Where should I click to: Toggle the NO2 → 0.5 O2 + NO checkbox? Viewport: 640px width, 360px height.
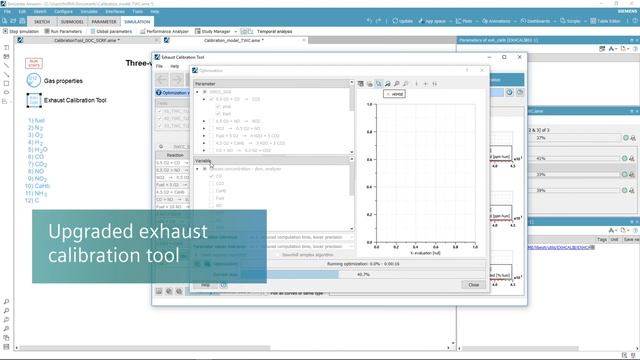click(211, 129)
